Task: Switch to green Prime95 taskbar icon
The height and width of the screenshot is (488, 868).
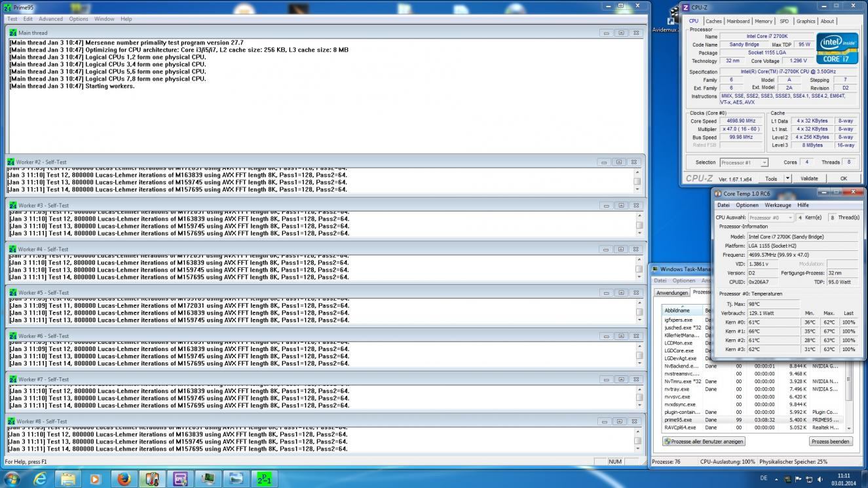Action: tap(264, 479)
